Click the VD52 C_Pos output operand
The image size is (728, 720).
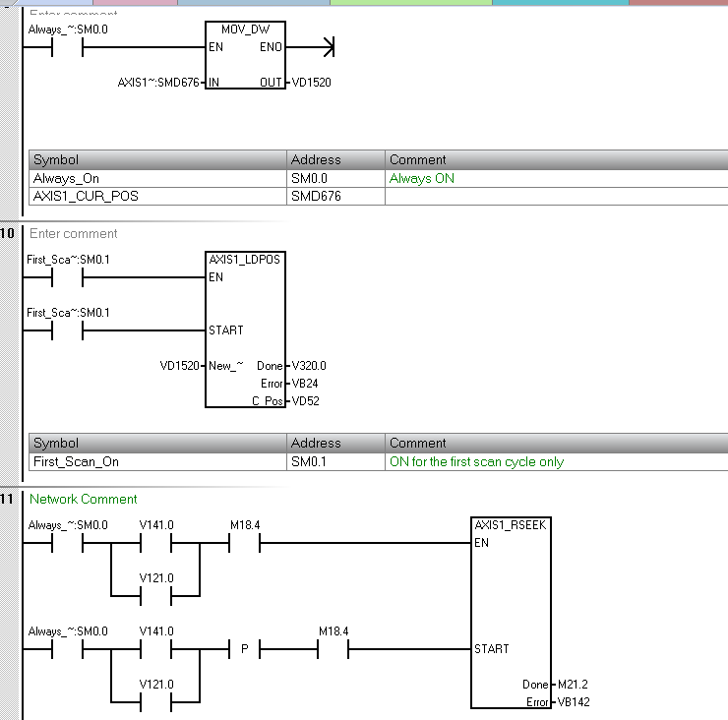(305, 401)
